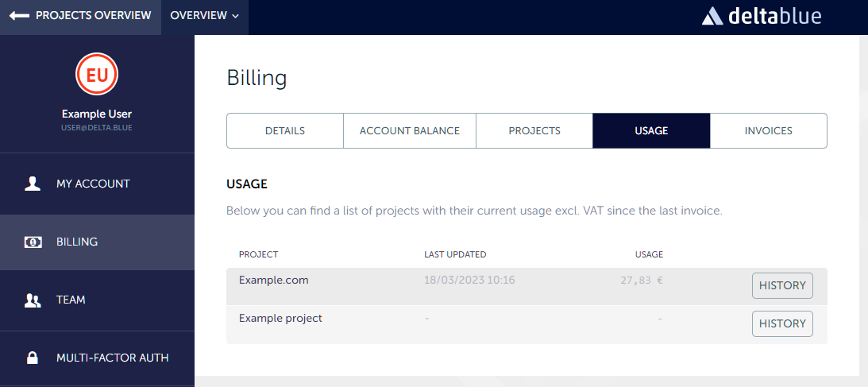Click the Billing money icon
The height and width of the screenshot is (387, 868).
tap(33, 242)
